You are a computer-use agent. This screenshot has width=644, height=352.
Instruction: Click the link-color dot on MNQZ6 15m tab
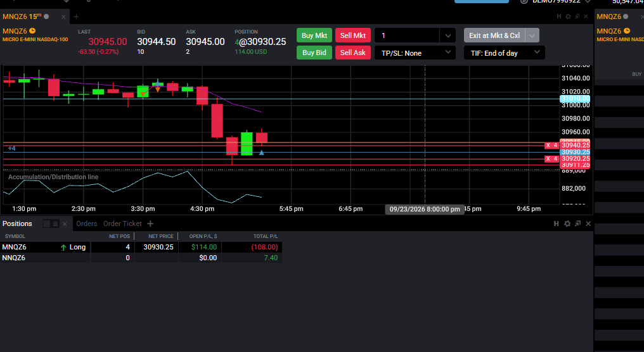[x=46, y=16]
